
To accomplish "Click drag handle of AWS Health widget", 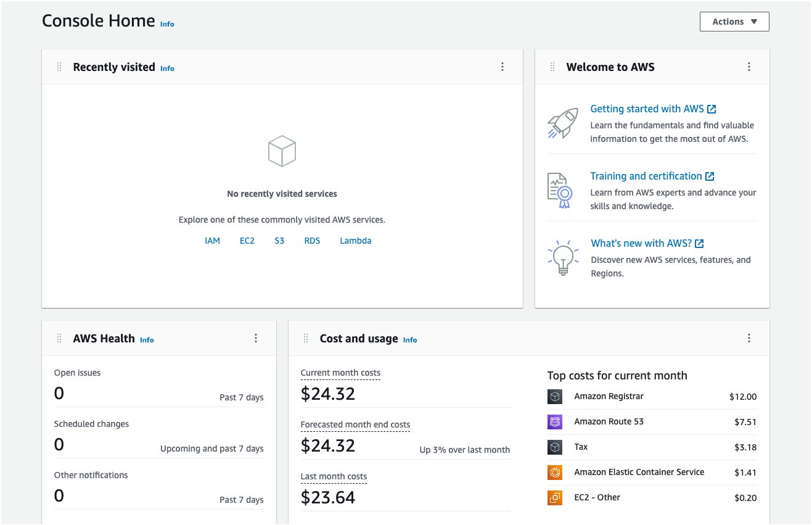I will 59,338.
